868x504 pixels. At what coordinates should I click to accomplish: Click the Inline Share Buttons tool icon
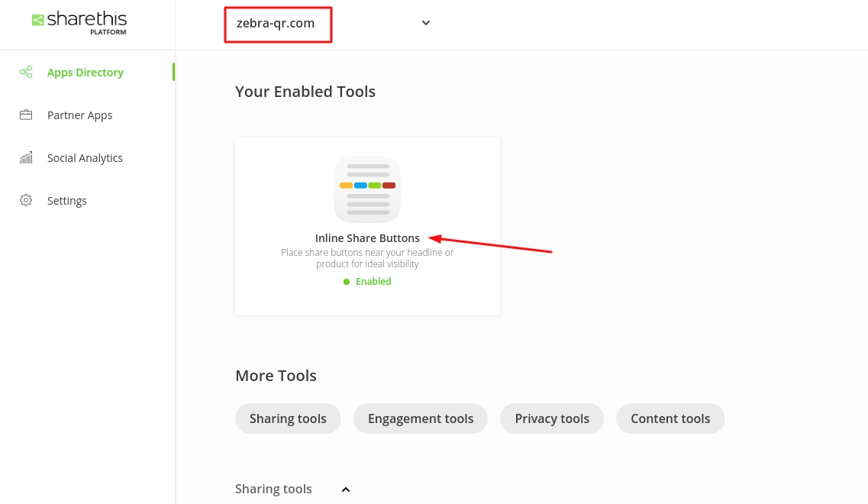pos(367,189)
